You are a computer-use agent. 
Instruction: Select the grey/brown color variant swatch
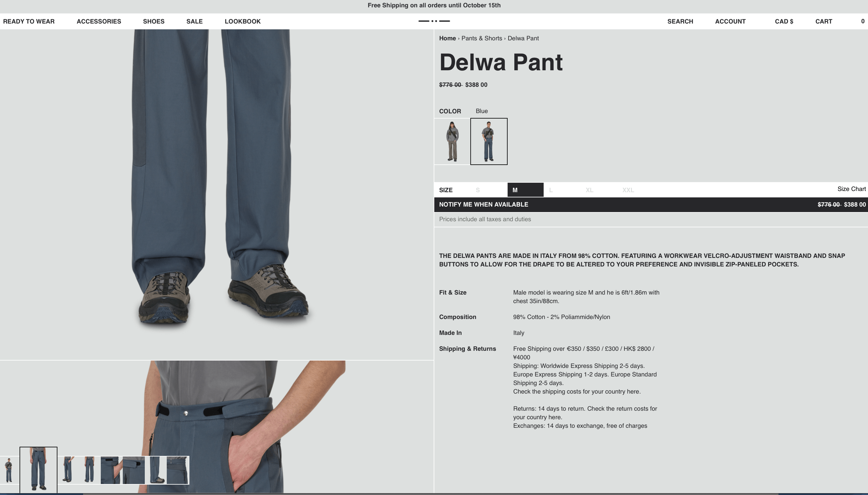click(452, 141)
